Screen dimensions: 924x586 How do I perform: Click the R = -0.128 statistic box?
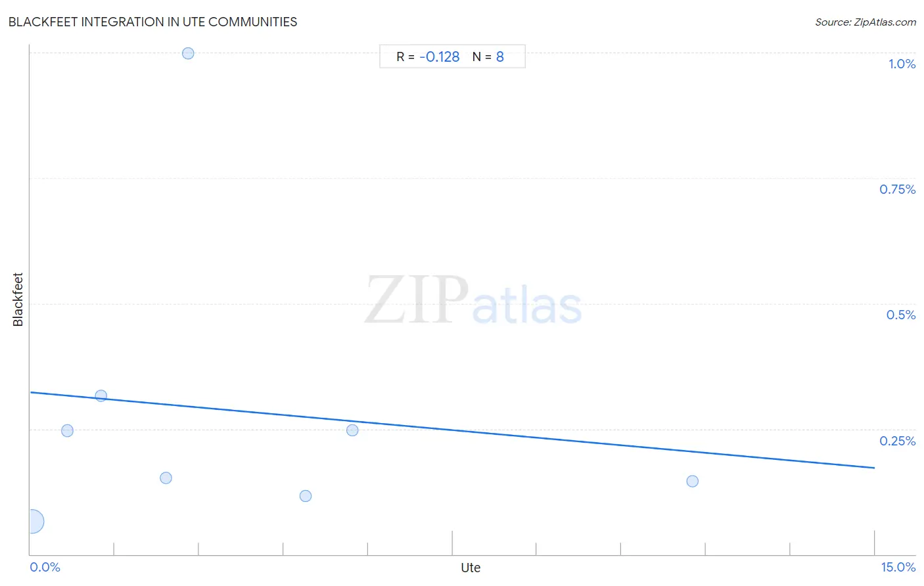point(452,56)
